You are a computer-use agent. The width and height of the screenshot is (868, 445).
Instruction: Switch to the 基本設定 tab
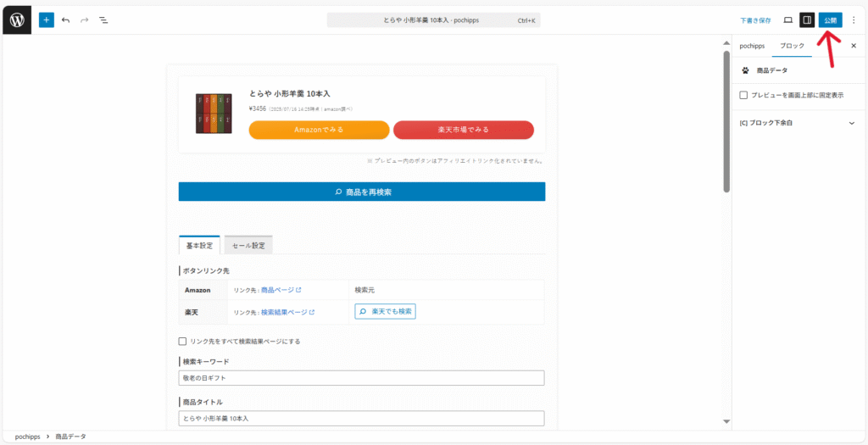[199, 245]
